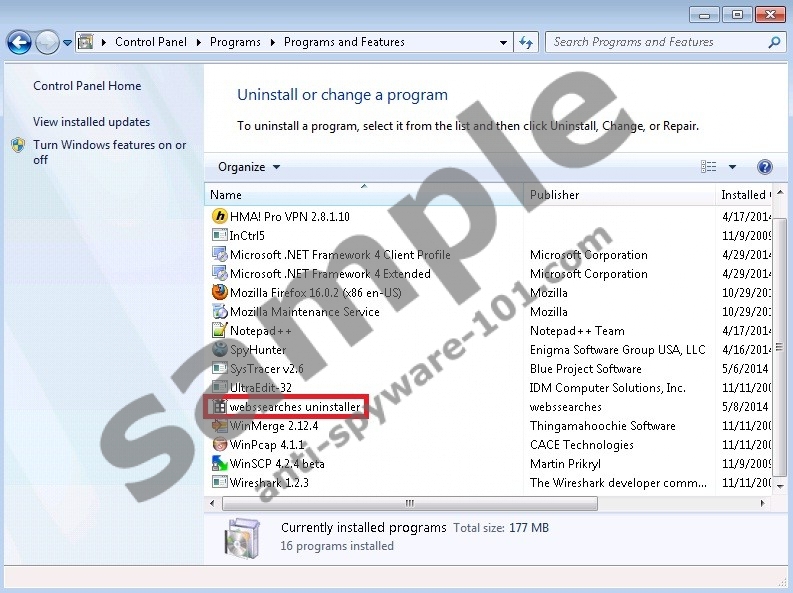
Task: Click Programs in the breadcrumb path
Action: tap(235, 42)
